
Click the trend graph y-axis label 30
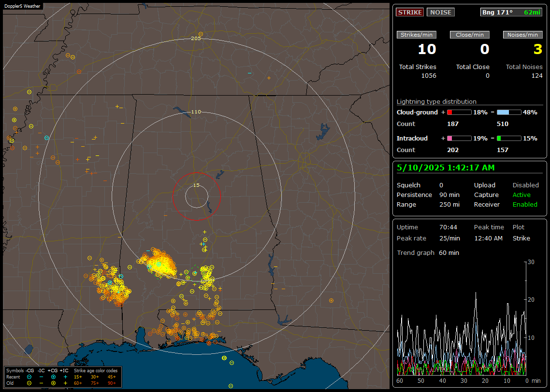pos(531,262)
